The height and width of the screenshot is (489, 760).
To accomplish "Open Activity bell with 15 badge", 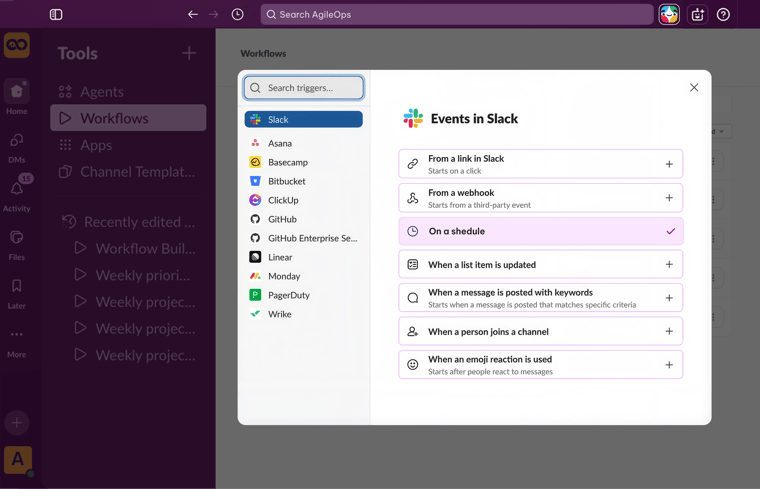I will 16,194.
